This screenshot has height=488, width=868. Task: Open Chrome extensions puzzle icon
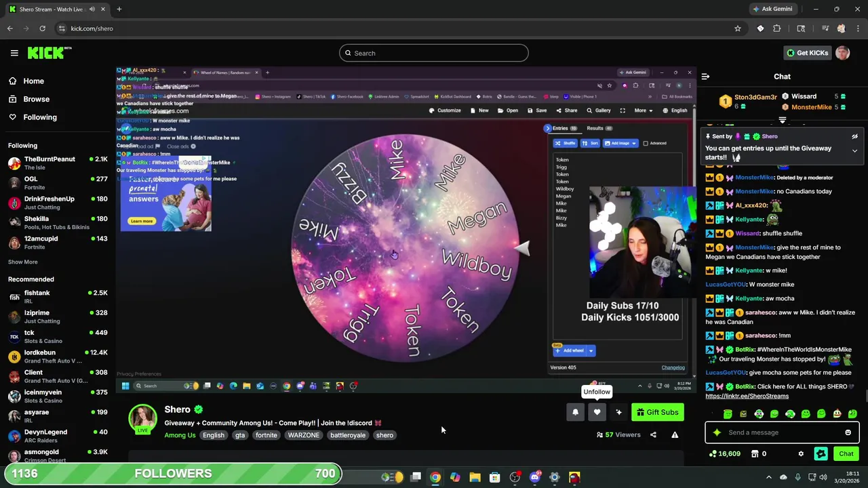[x=777, y=28]
